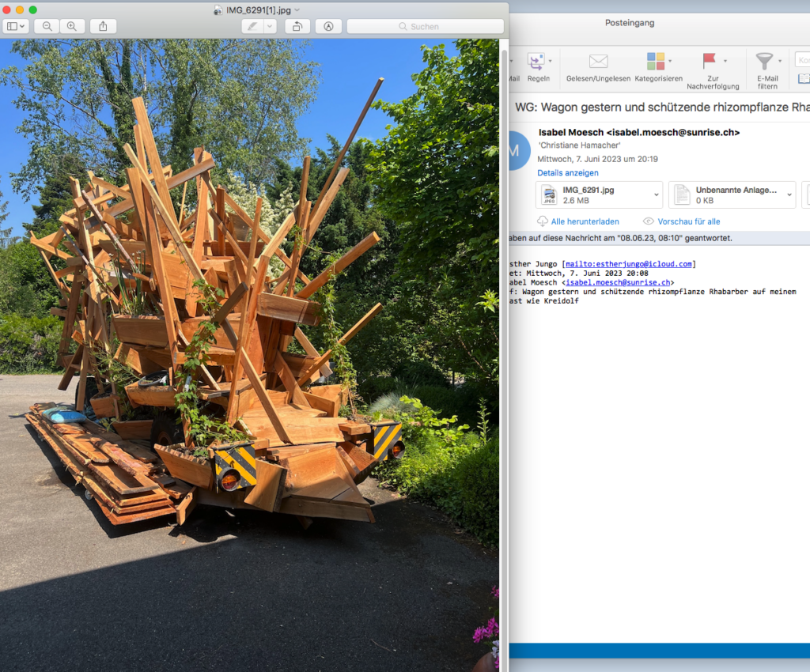This screenshot has width=810, height=672.
Task: Click the 2.6 MB attachment size label
Action: pyautogui.click(x=576, y=201)
